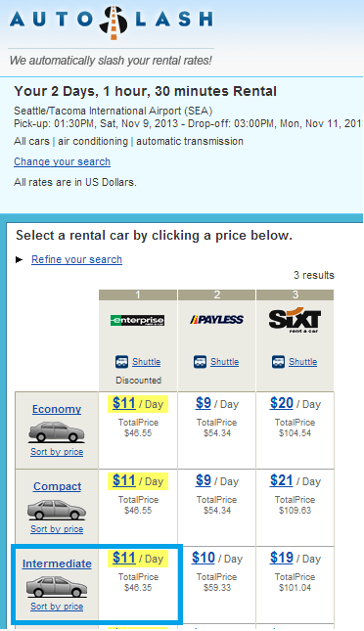Screen dimensions: 364x631
Task: Select Enterprise Economy $11 per day rate
Action: click(124, 403)
